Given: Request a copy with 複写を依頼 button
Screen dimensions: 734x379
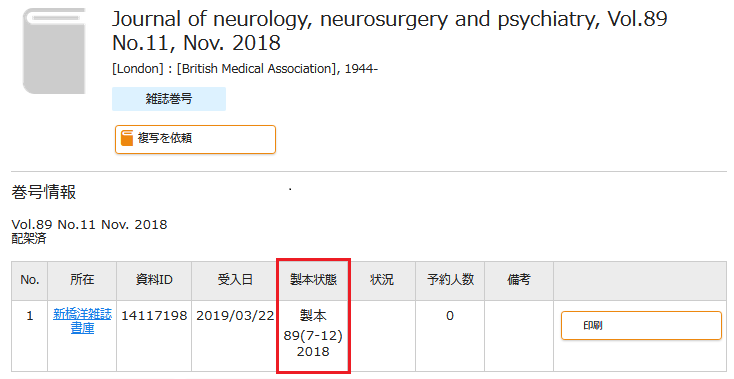Looking at the screenshot, I should coord(195,139).
